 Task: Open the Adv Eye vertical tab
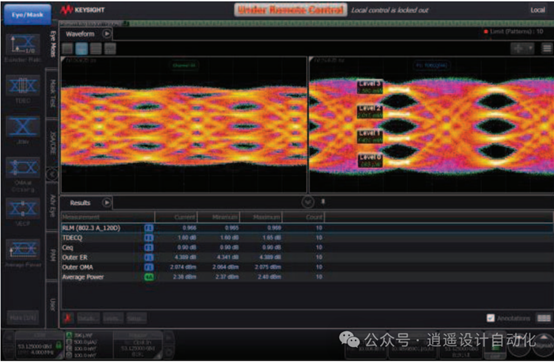click(53, 206)
